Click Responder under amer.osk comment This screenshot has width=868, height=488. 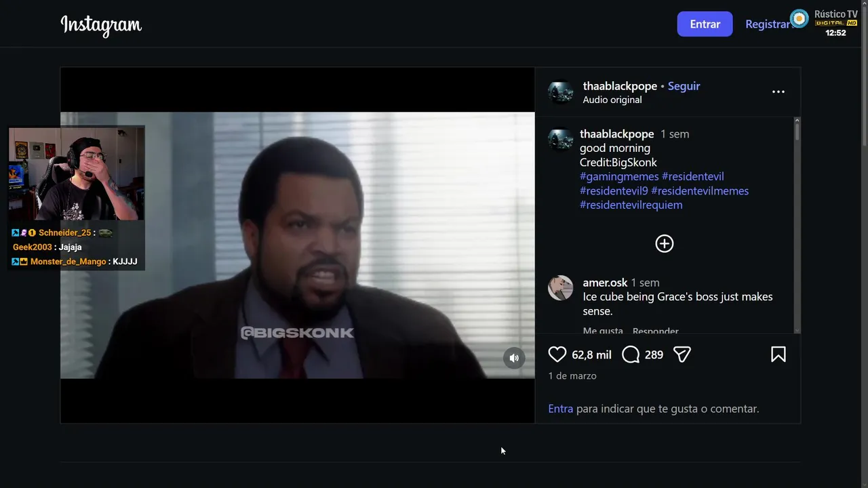[656, 331]
